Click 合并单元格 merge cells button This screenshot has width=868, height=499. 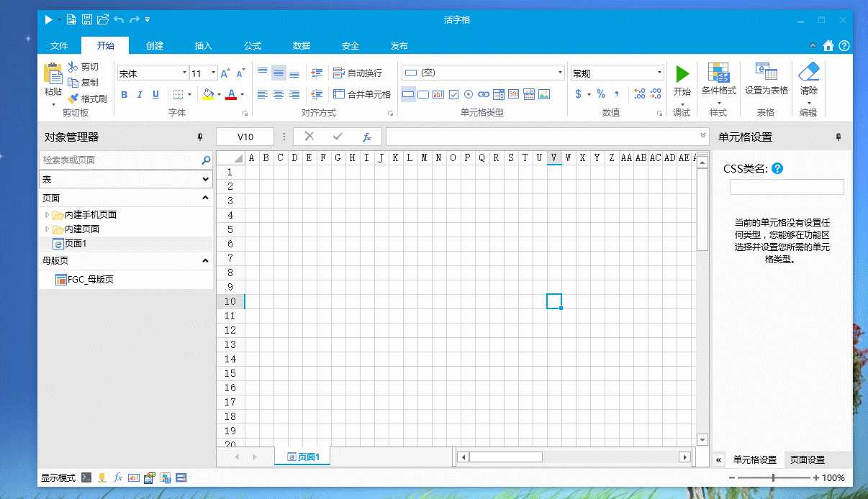pos(362,94)
